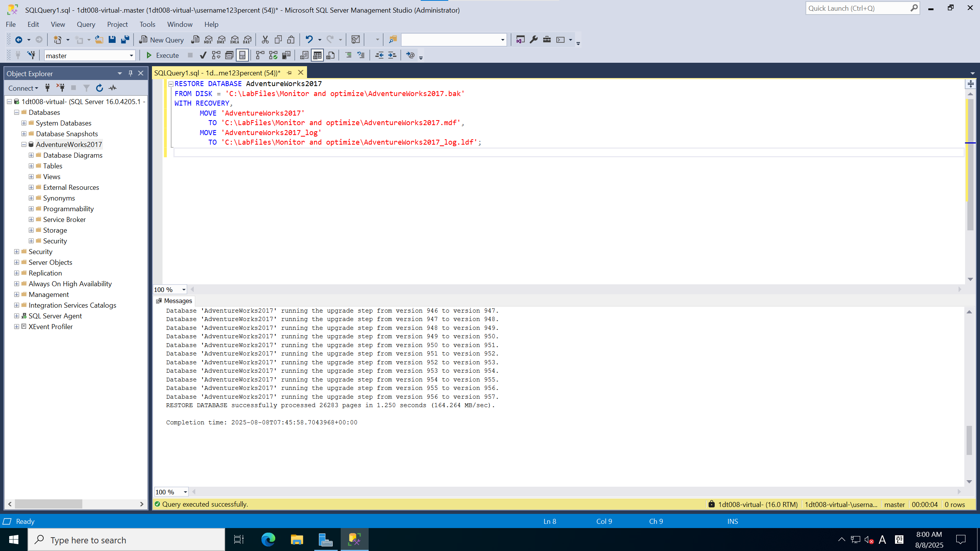Click the New Query button
This screenshot has height=551, width=980.
162,39
